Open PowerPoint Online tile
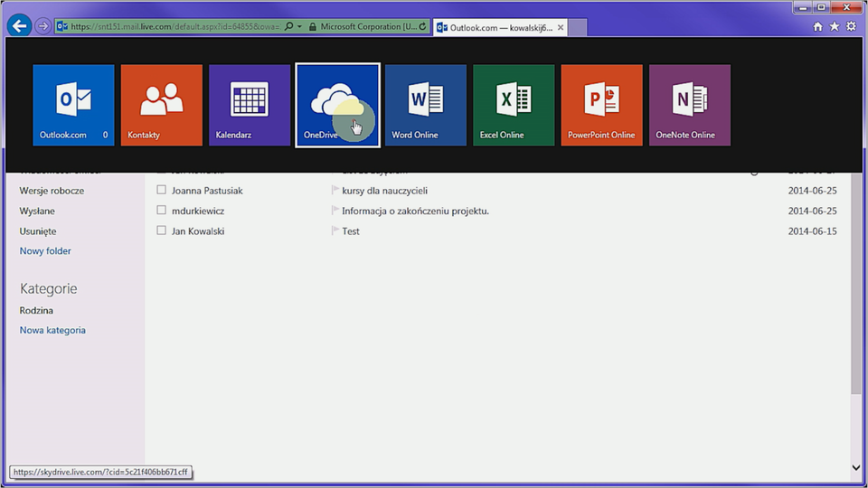Viewport: 868px width, 488px height. [602, 105]
